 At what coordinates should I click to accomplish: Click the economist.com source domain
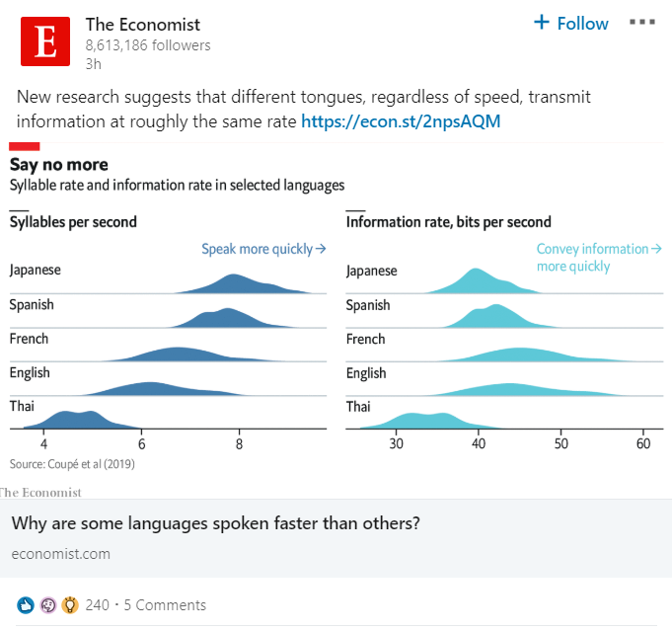[x=61, y=553]
